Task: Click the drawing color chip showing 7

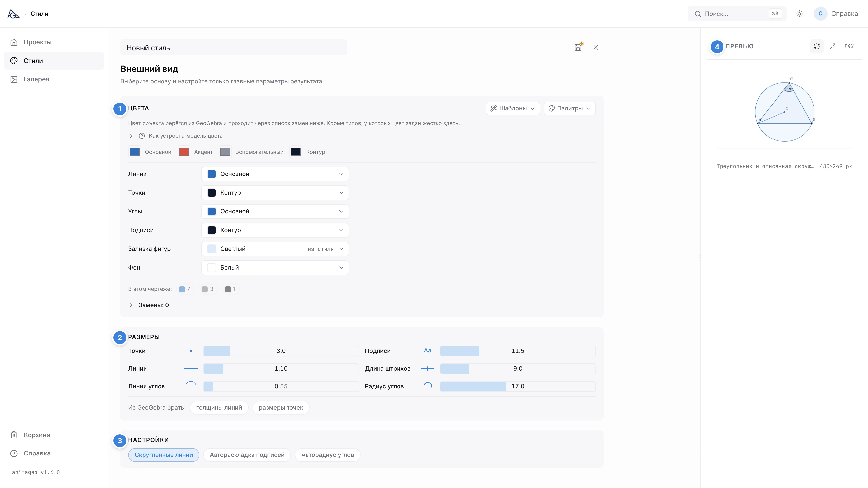Action: tap(185, 289)
